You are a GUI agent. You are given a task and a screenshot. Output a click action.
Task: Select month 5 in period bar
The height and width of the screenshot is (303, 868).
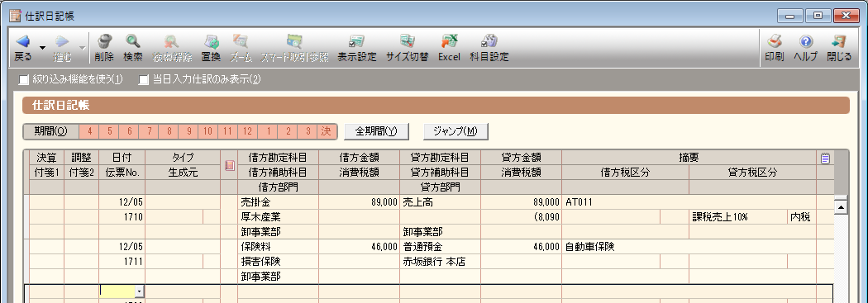(109, 132)
